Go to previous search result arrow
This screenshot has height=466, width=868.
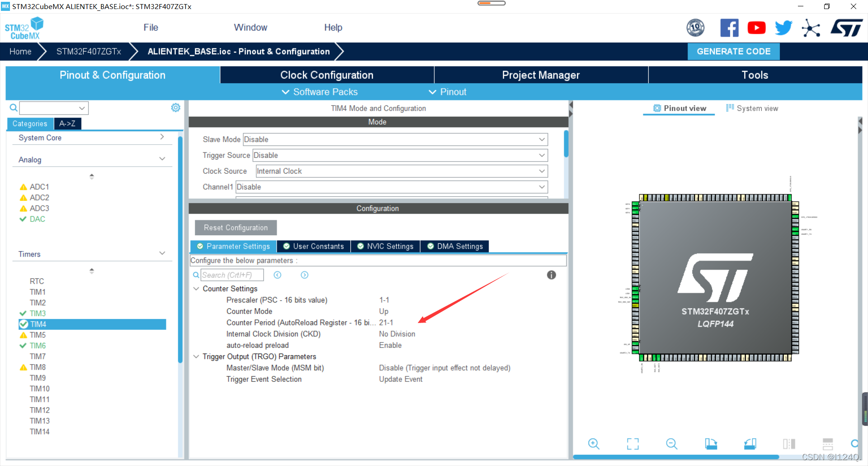click(278, 275)
